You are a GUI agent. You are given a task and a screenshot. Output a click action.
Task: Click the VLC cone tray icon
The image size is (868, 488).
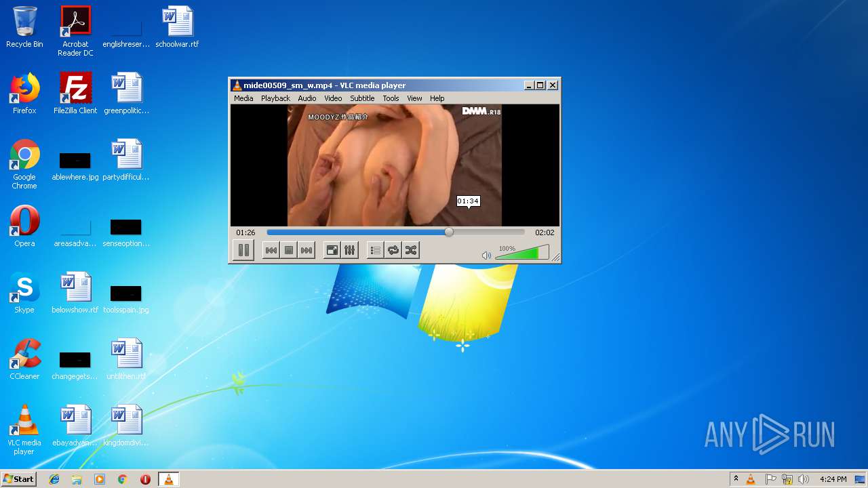pos(751,479)
